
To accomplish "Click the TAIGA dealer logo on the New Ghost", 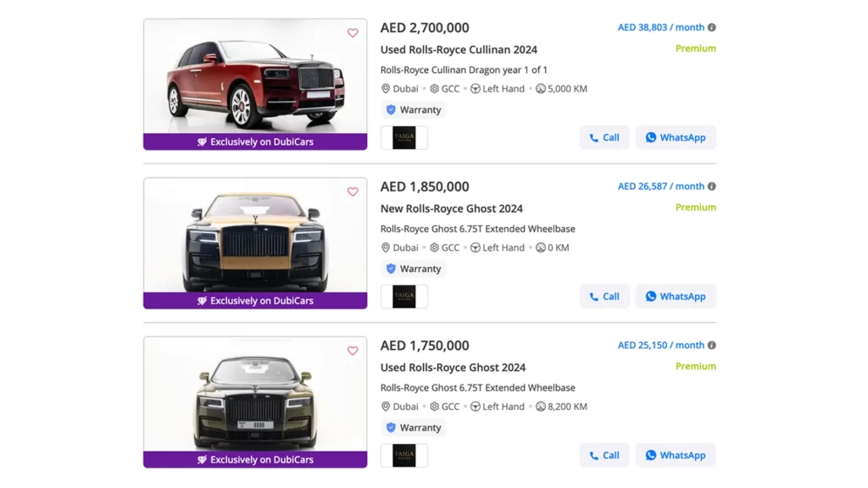I will pos(404,296).
